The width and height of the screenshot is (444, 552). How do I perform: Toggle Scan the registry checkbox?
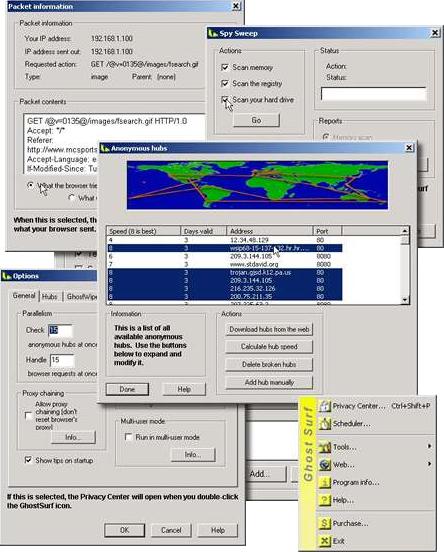coord(224,83)
